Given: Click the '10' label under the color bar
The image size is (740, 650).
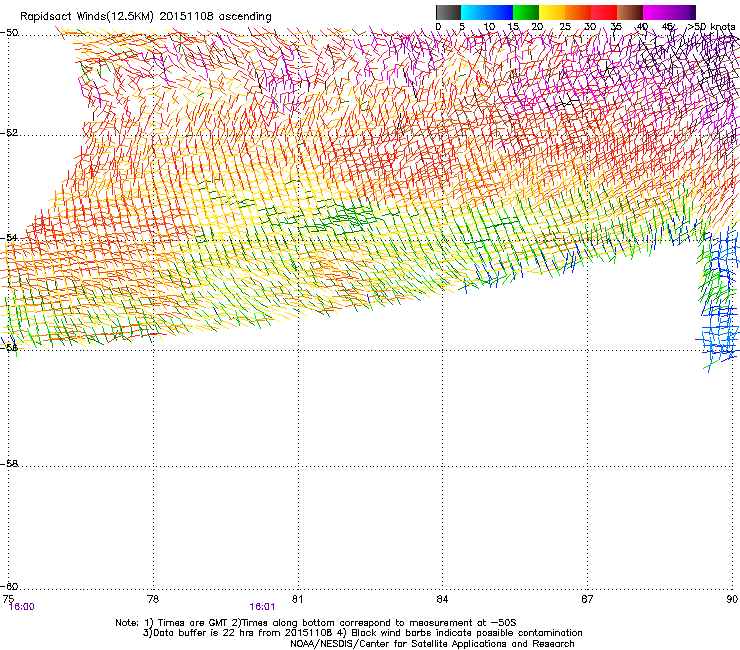Looking at the screenshot, I should pyautogui.click(x=489, y=27).
